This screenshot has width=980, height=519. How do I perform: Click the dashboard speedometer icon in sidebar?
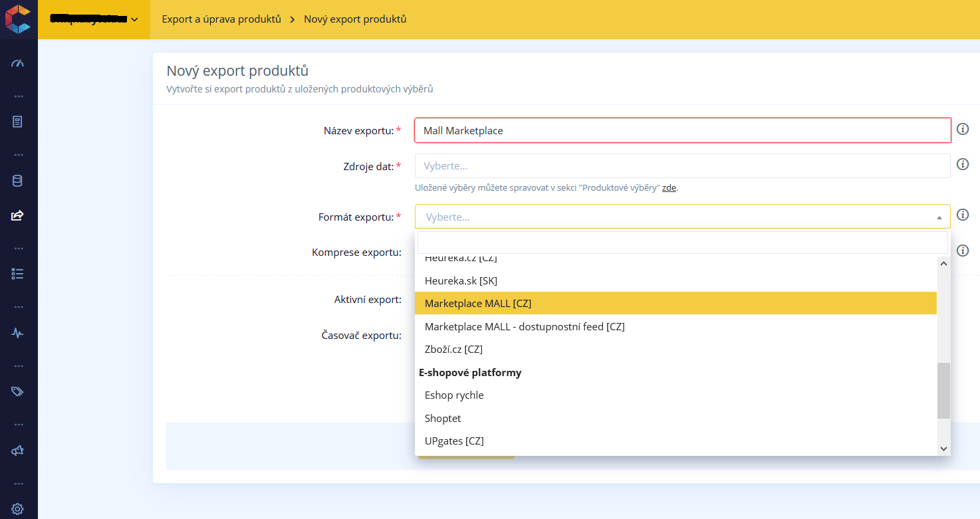[x=18, y=63]
